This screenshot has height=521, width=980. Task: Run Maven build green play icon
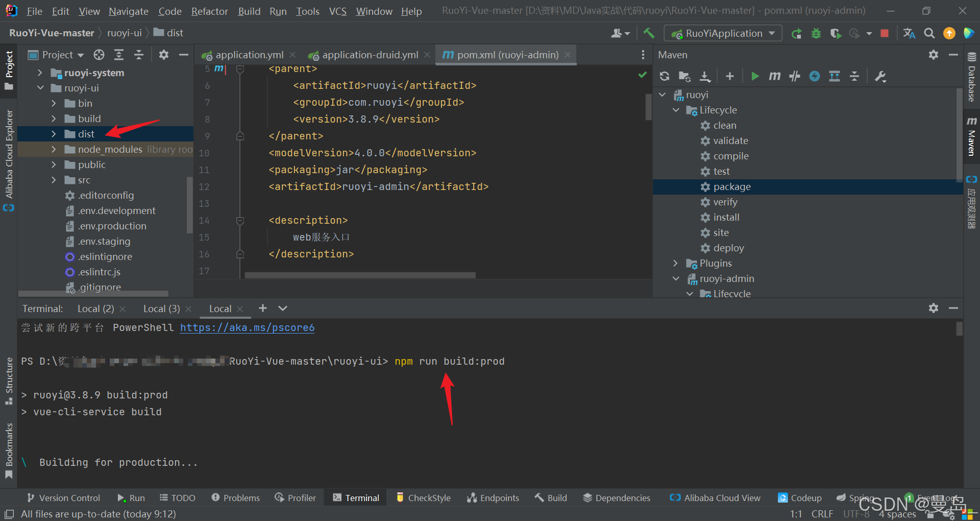pos(755,76)
